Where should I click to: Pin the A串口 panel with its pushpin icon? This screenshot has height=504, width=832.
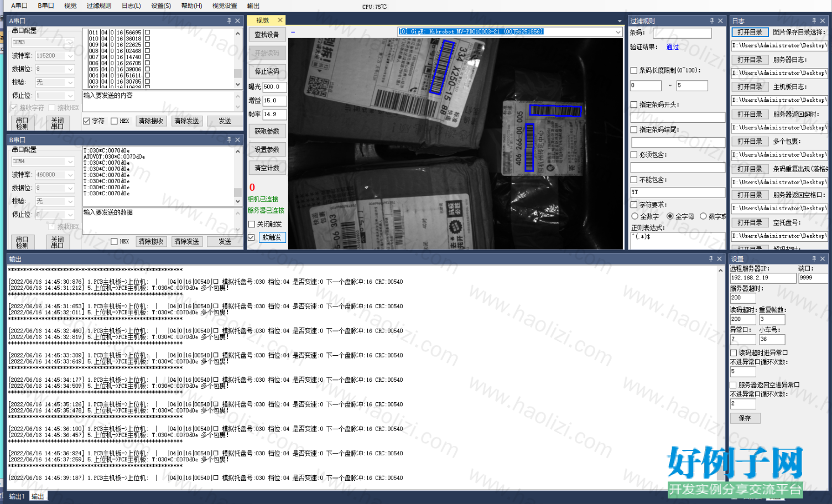click(x=229, y=20)
